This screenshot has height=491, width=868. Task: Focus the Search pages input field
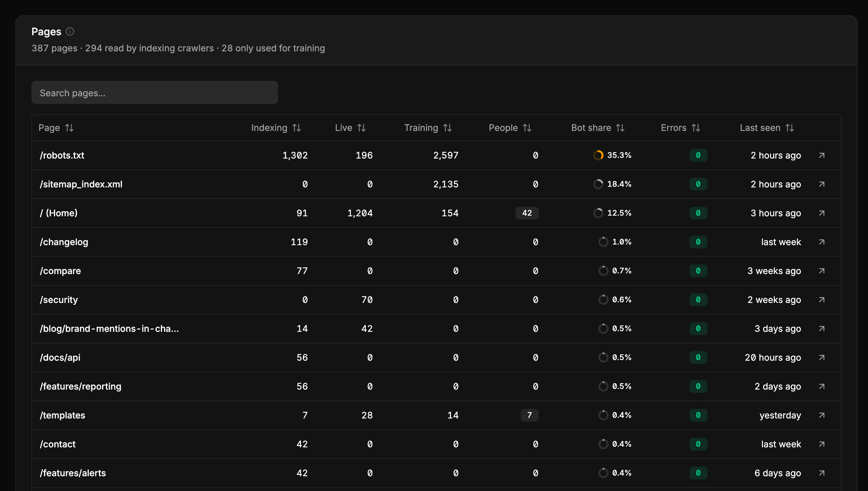(x=154, y=92)
